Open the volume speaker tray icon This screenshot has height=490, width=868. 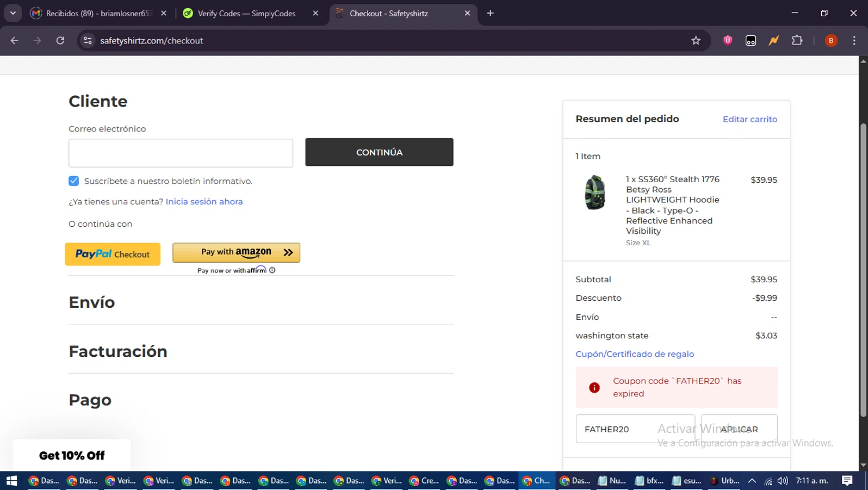click(782, 481)
